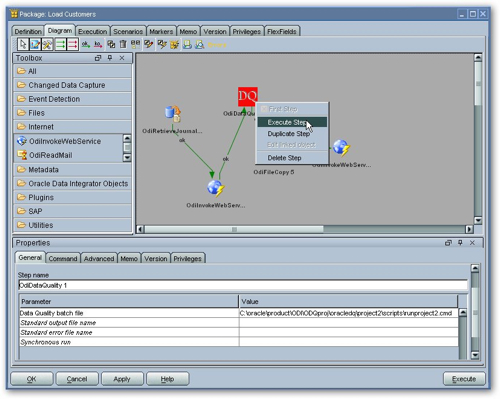Click the edit step pencil toolbar icon

(x=35, y=44)
